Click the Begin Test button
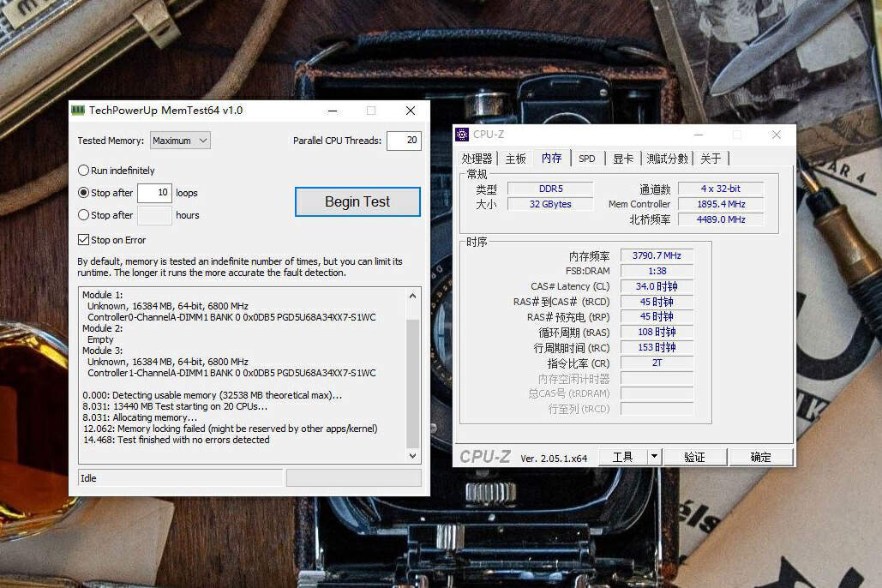 [357, 201]
